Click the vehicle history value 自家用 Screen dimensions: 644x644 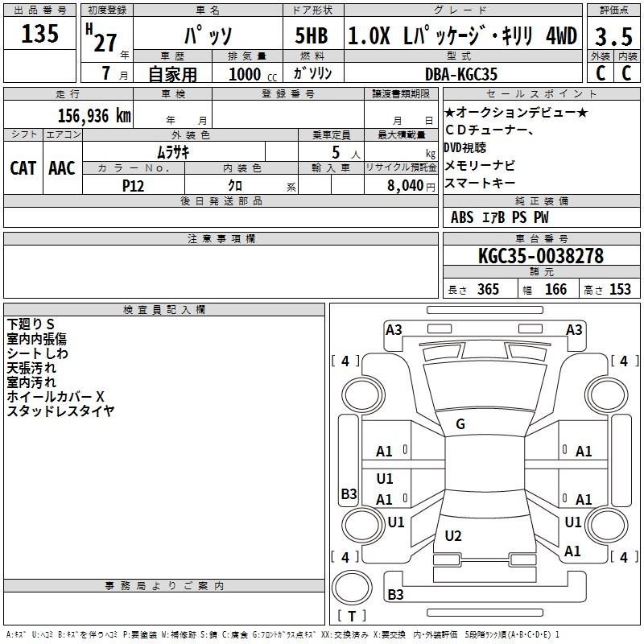[x=172, y=74]
